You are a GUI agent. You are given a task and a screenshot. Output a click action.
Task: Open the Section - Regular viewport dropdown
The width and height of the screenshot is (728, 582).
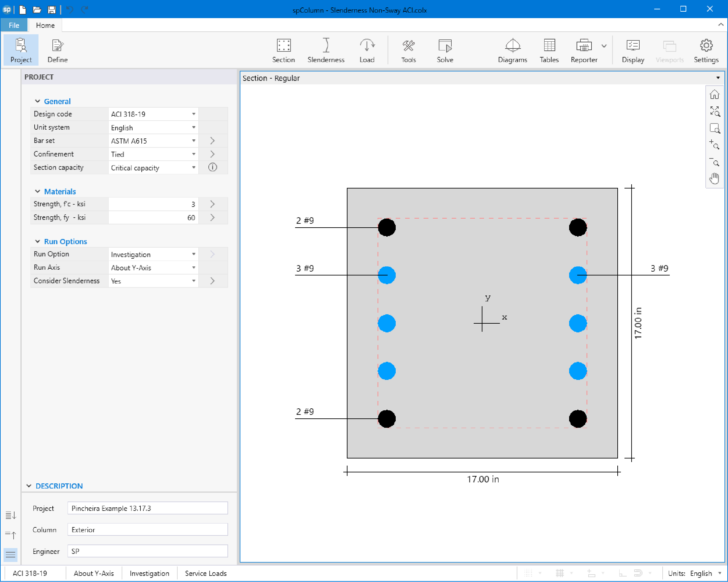point(718,78)
